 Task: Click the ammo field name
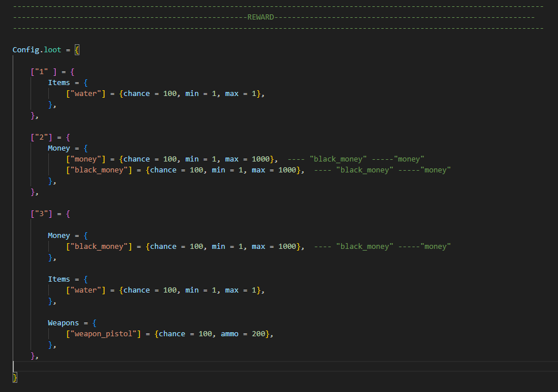[x=230, y=334]
